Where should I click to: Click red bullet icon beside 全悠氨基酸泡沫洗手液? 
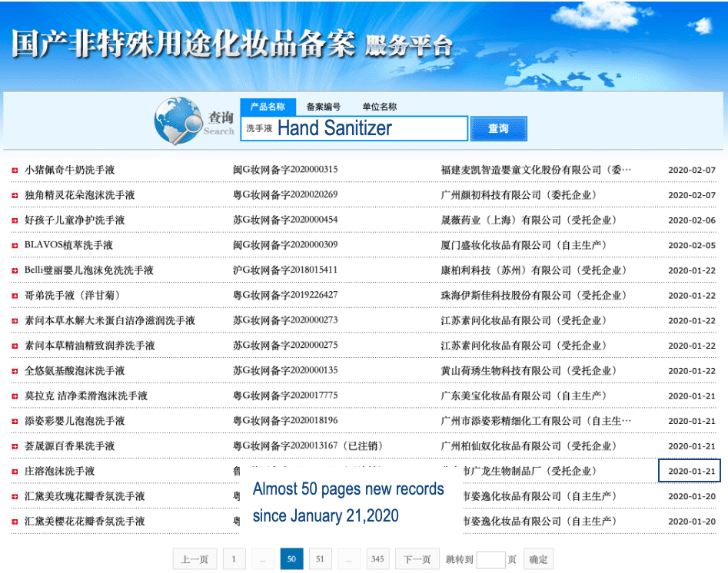point(15,371)
